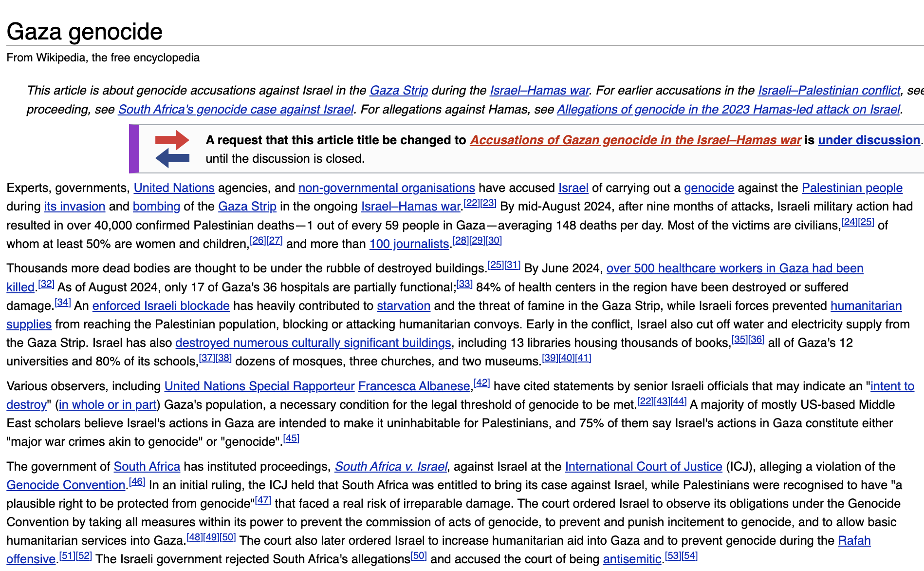Open South Africa's genocide case against Israel link
Image resolution: width=924 pixels, height=571 pixels.
(x=236, y=110)
